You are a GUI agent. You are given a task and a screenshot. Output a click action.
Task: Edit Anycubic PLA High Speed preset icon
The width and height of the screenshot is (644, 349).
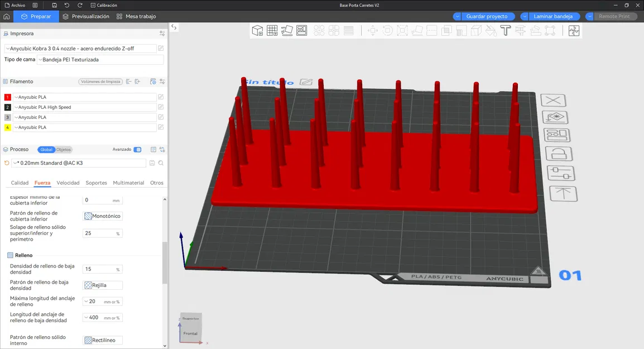click(x=161, y=107)
